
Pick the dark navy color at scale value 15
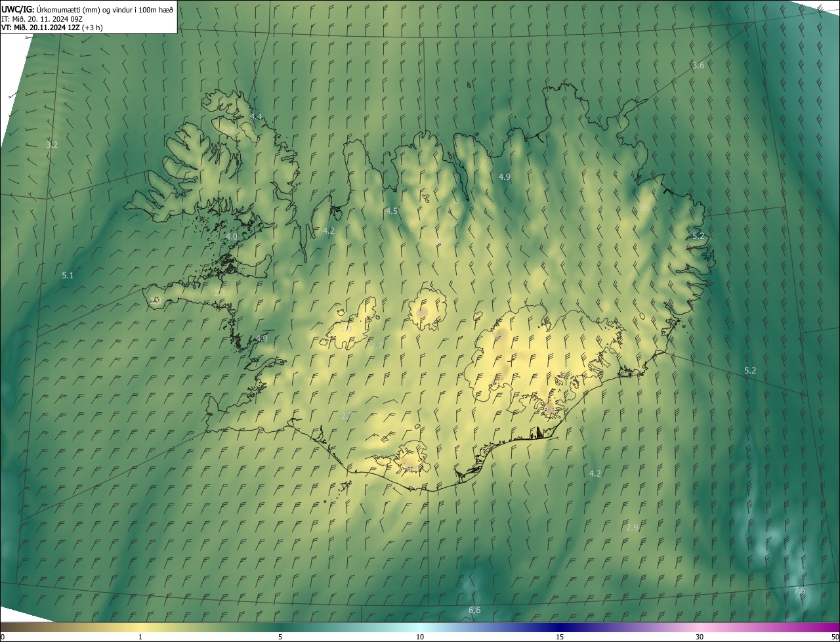[560, 628]
